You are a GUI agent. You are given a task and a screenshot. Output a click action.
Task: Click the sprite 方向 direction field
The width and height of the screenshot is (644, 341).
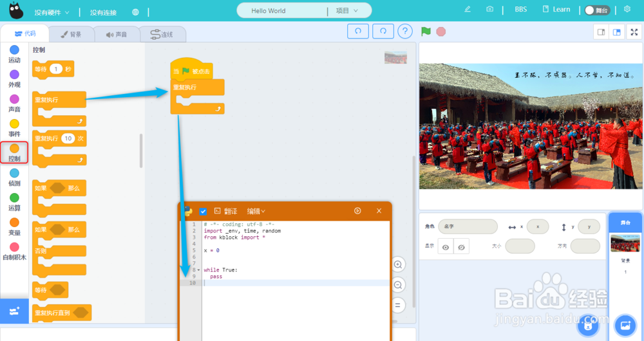(x=585, y=246)
